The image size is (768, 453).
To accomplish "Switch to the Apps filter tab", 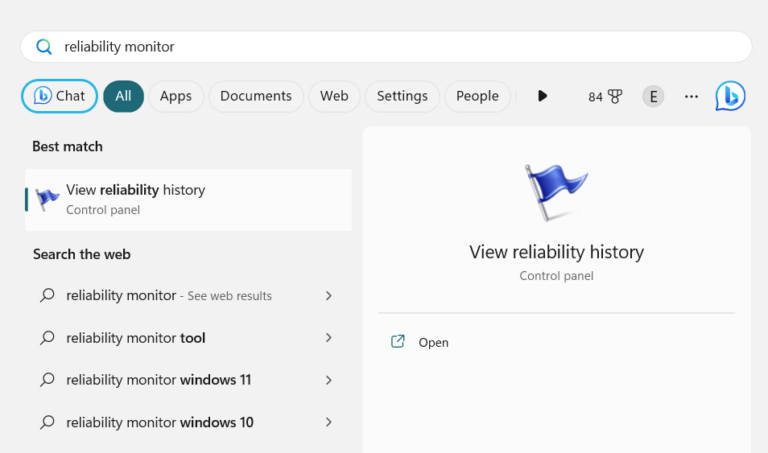I will click(x=176, y=96).
